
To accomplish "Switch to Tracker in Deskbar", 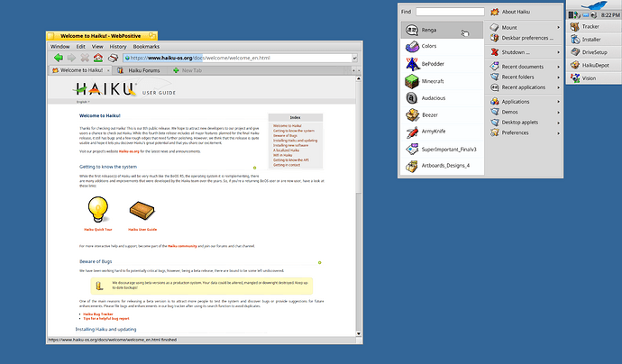I will click(x=594, y=26).
